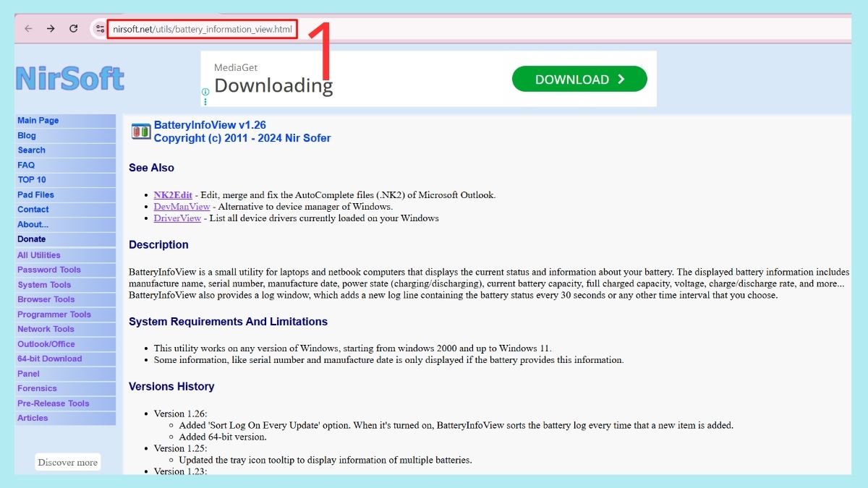Click the Copyright 2011 - 2024 Nir Sofer line
This screenshot has height=488, width=868.
click(242, 138)
